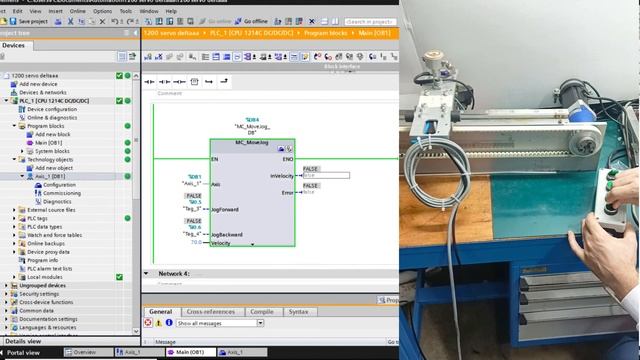Click the Delete X icon beside Paste
Screen dimensions: 640x360
[102, 21]
